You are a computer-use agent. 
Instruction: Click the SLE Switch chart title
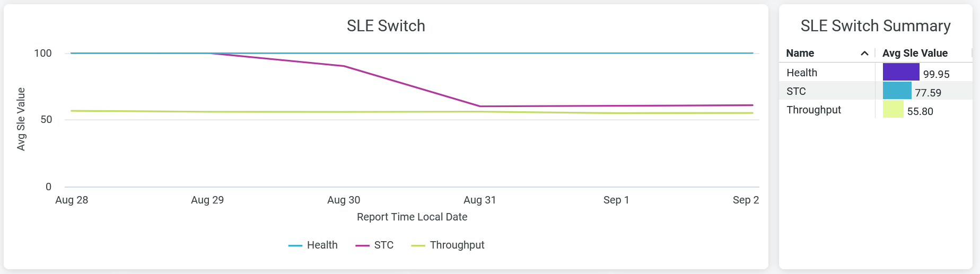click(x=386, y=26)
